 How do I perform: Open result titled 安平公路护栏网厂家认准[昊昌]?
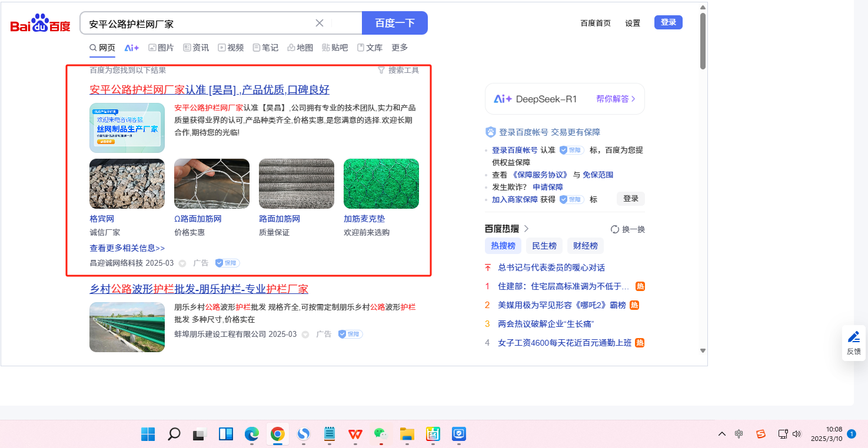point(209,89)
